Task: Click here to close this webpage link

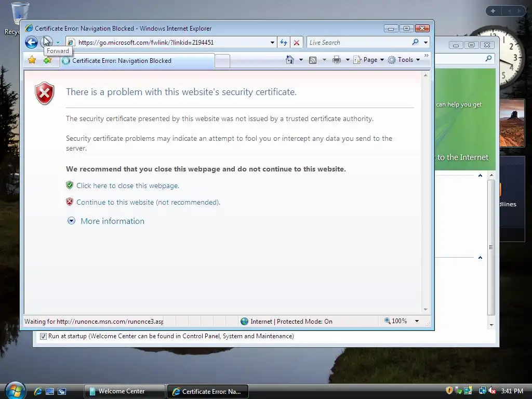Action: coord(128,185)
